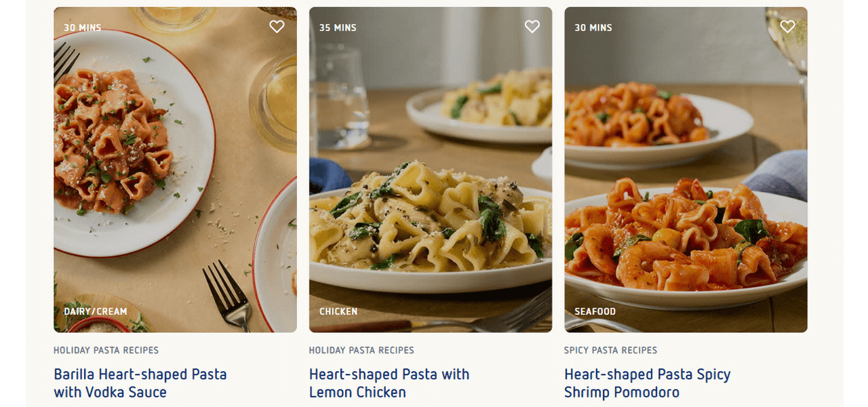Browse the Spicy Pasta Recipes category
This screenshot has width=868, height=407.
[x=610, y=350]
